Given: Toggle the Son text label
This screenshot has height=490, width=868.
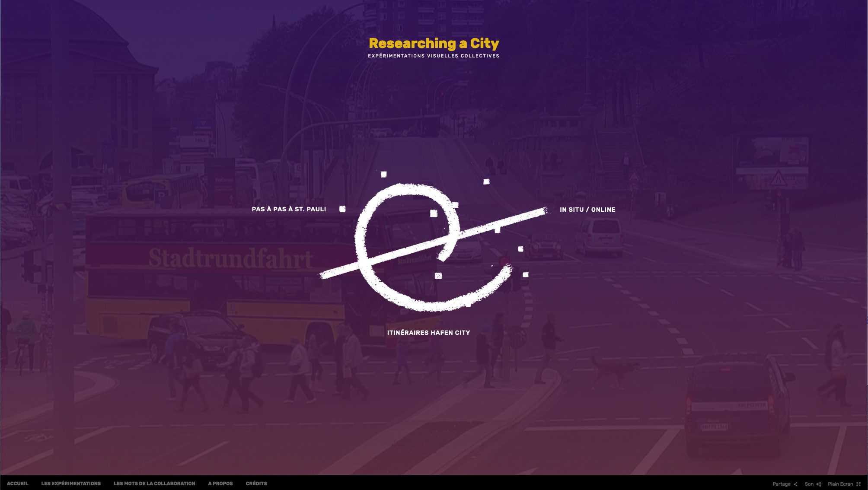Looking at the screenshot, I should click(809, 484).
